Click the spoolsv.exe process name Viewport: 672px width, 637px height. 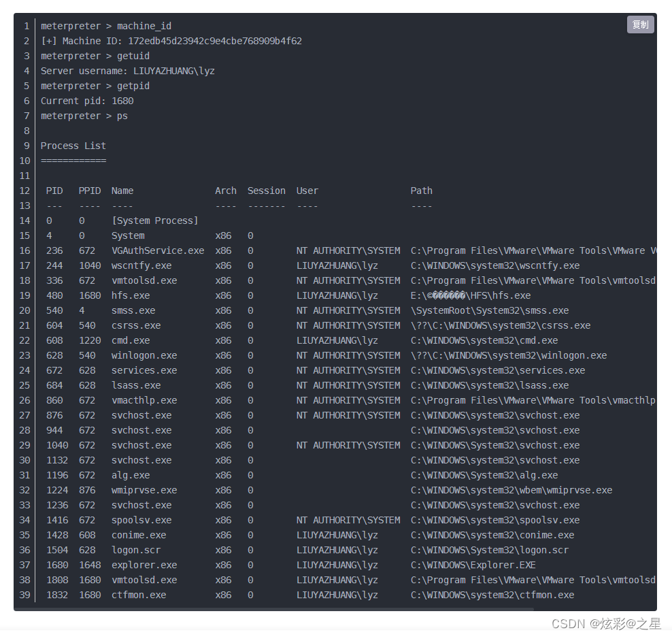coord(141,521)
